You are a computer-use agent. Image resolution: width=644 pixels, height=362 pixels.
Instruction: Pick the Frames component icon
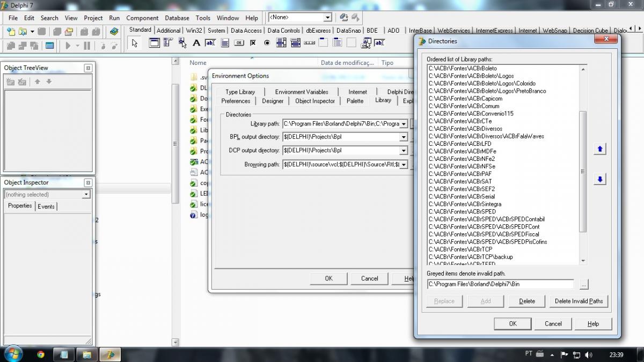click(155, 43)
